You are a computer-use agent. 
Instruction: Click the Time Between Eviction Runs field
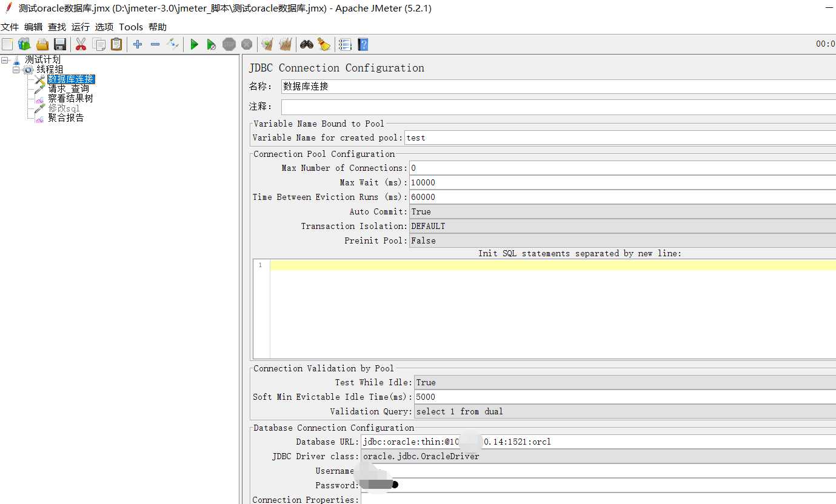click(x=623, y=197)
